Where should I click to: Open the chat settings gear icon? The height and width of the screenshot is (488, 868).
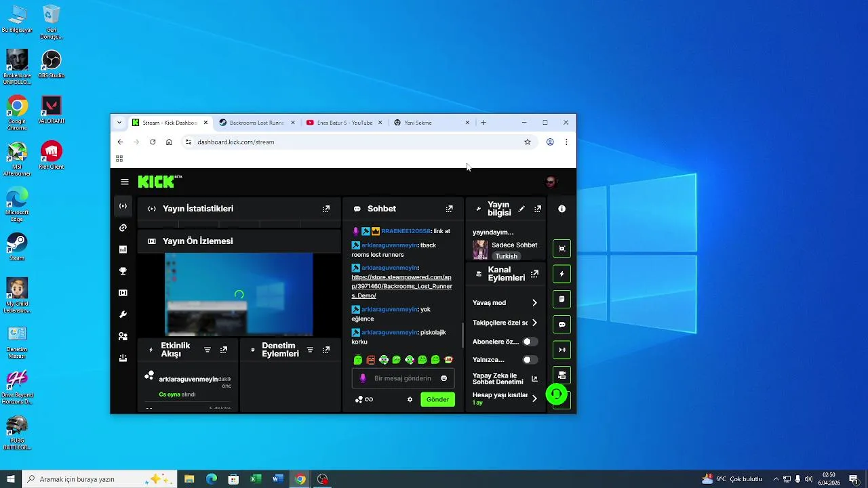pos(410,399)
